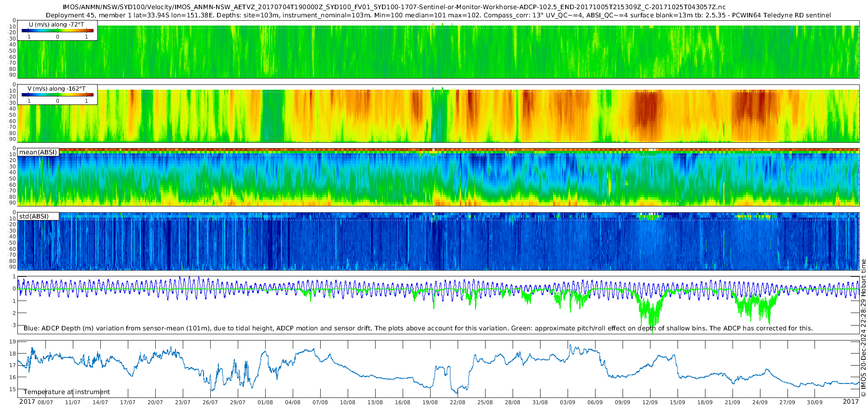The width and height of the screenshot is (868, 410).
Task: Click the mean(ABSI) panel label
Action: click(38, 152)
